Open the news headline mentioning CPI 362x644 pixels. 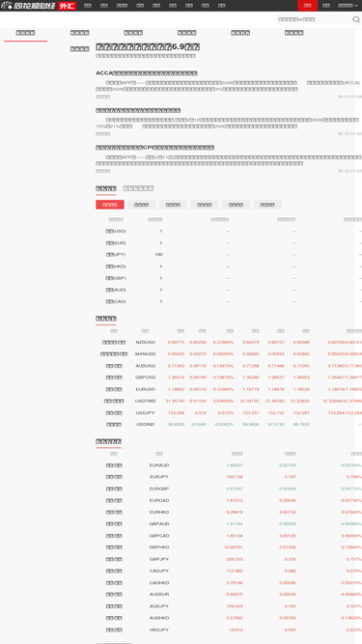[155, 148]
